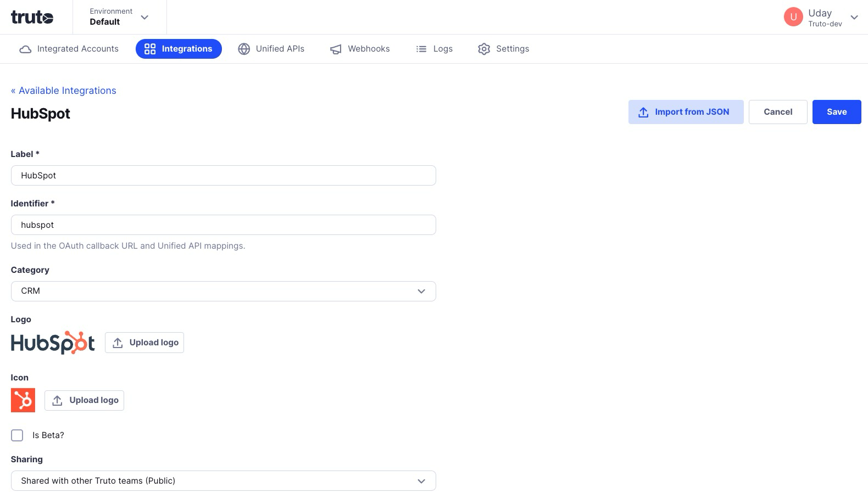This screenshot has width=868, height=504.
Task: Focus the Label input field
Action: coord(224,176)
